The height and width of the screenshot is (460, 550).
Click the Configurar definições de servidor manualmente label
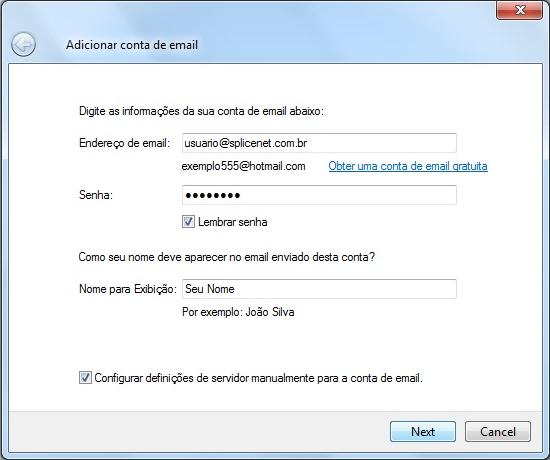pyautogui.click(x=259, y=378)
